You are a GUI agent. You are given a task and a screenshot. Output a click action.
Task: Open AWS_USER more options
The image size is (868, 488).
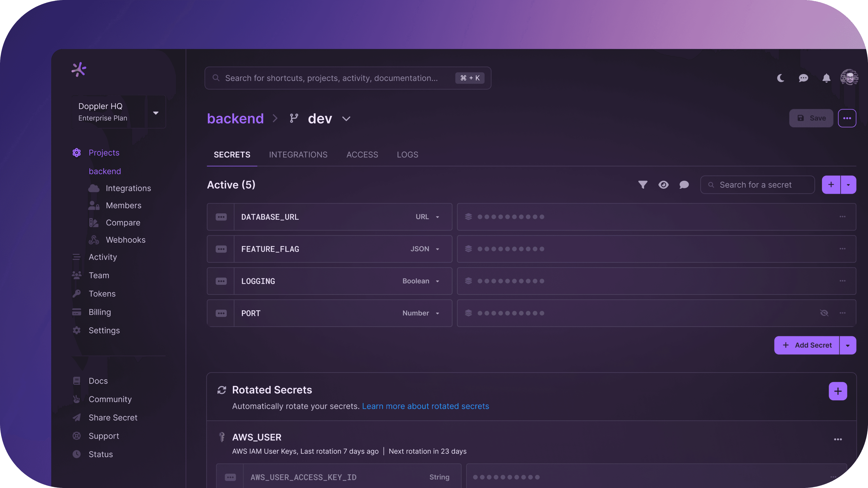click(x=838, y=439)
